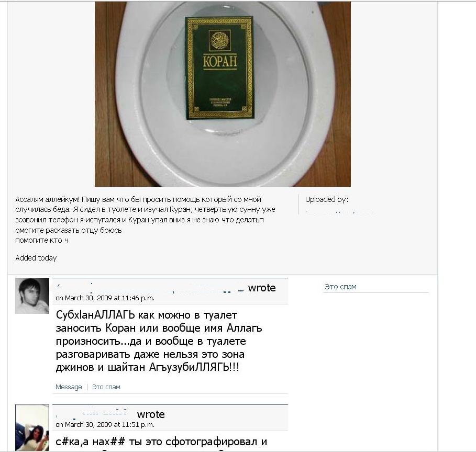
Task: Click wrote in the first comment header
Action: pyautogui.click(x=262, y=288)
